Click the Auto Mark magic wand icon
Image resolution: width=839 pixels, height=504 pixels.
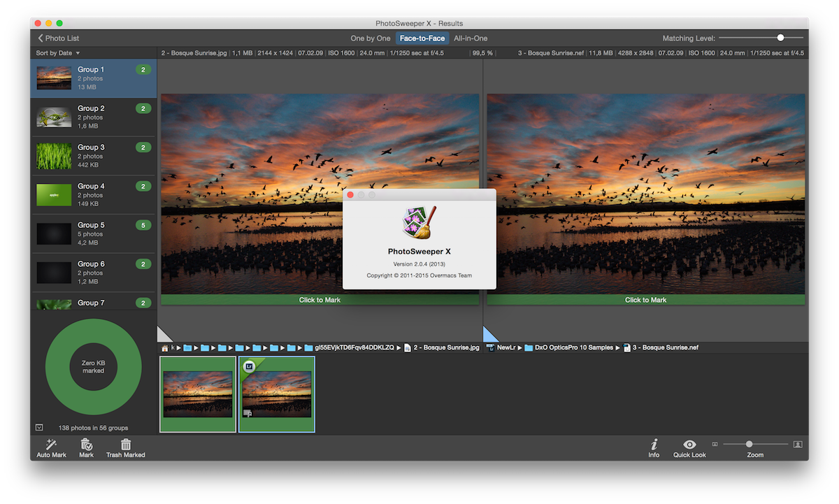click(51, 444)
